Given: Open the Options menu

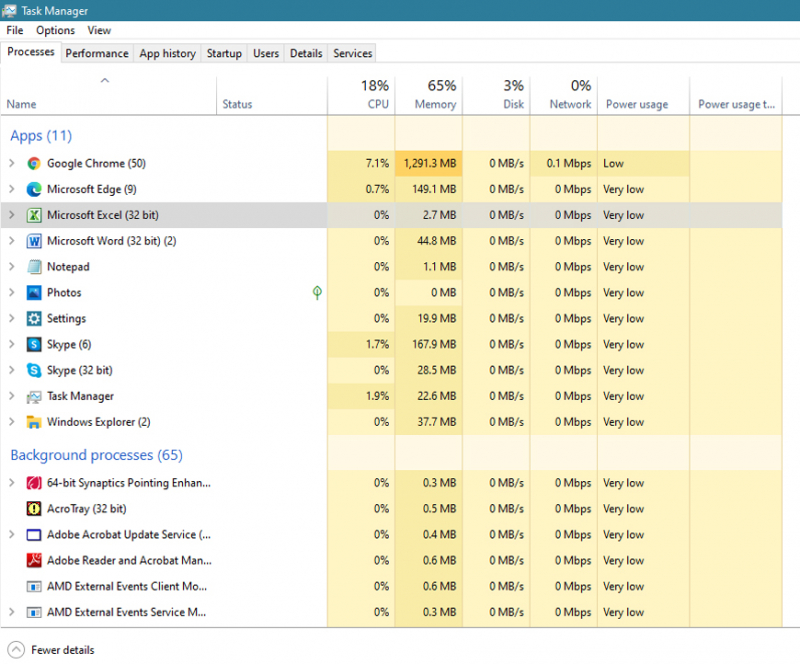Looking at the screenshot, I should click(x=55, y=31).
